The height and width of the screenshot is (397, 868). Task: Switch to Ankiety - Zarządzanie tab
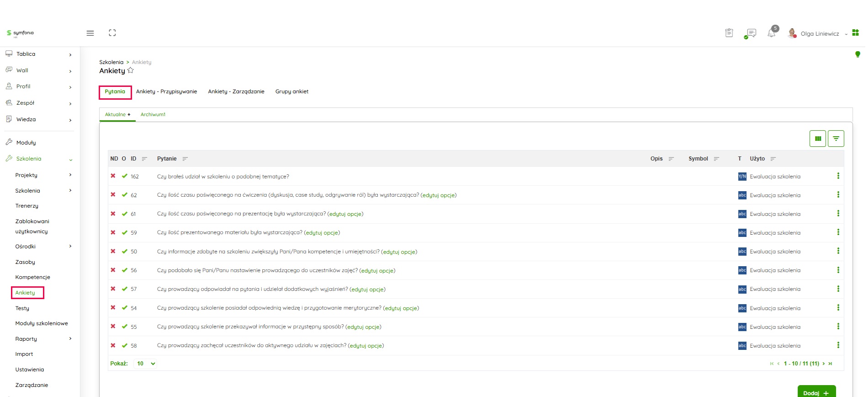[236, 91]
